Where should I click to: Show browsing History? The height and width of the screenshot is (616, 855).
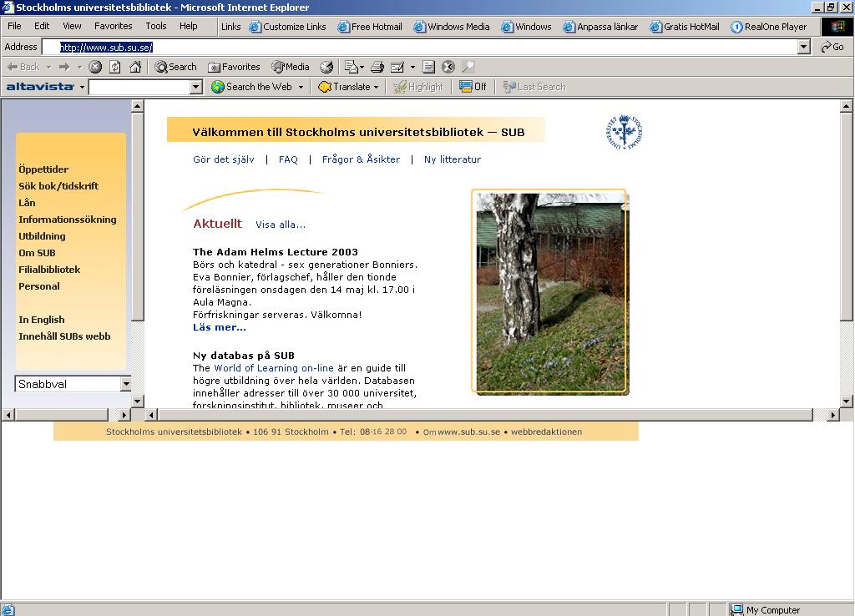point(326,67)
